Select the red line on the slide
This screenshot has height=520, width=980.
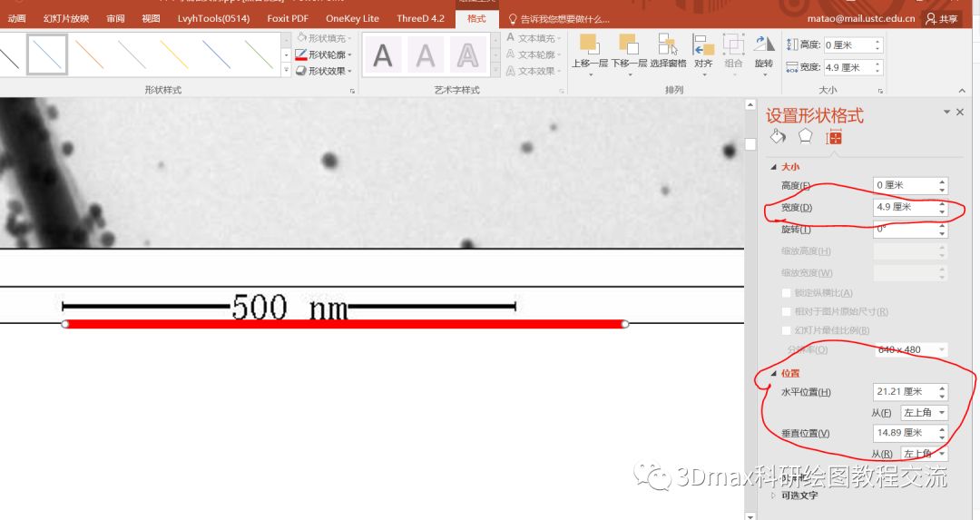[345, 324]
